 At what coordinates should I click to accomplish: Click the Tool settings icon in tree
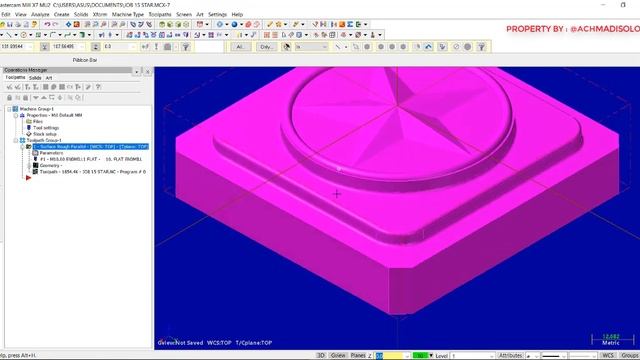coord(29,128)
